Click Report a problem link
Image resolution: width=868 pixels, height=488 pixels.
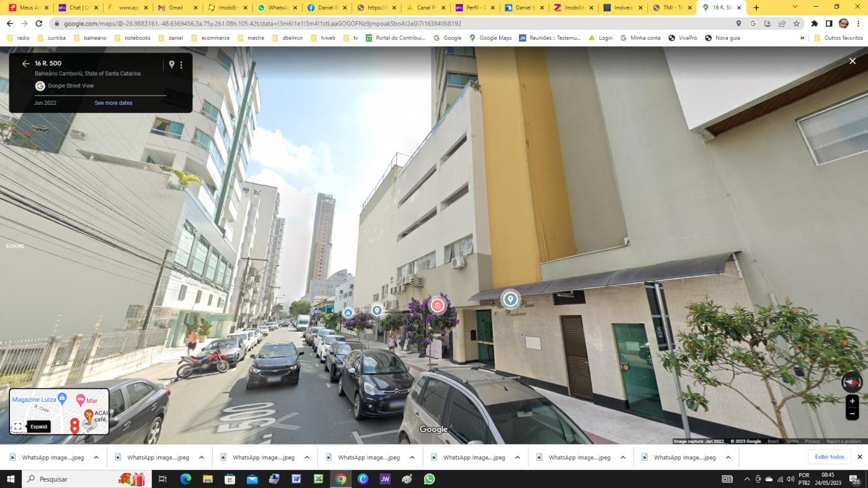843,441
